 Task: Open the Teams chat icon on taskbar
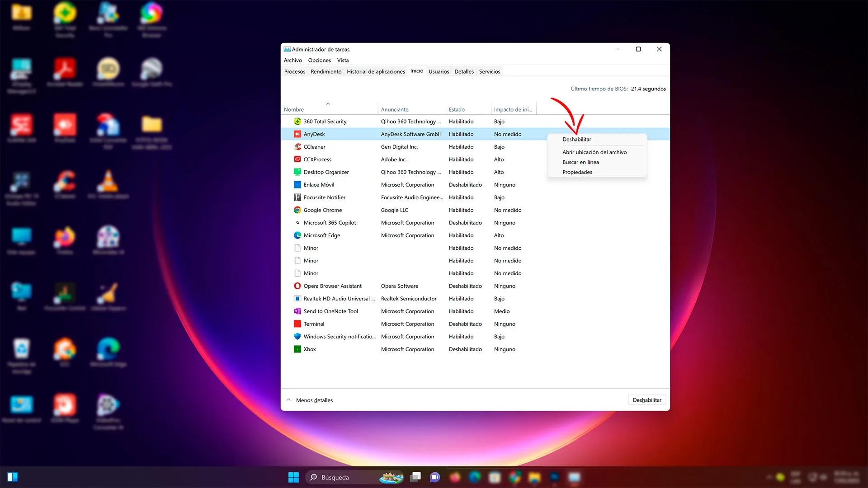tap(435, 477)
